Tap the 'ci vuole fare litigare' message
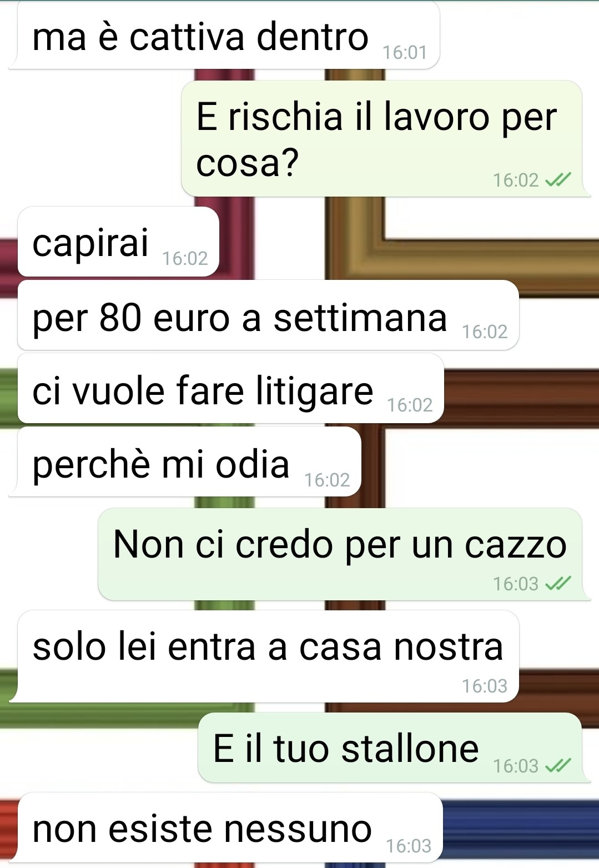This screenshot has height=868, width=599. point(231,389)
